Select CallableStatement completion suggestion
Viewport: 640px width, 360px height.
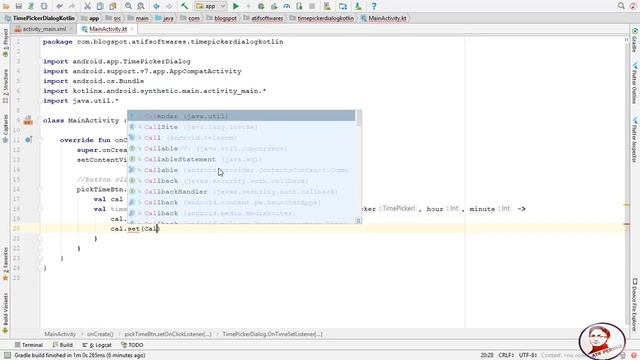click(241, 159)
